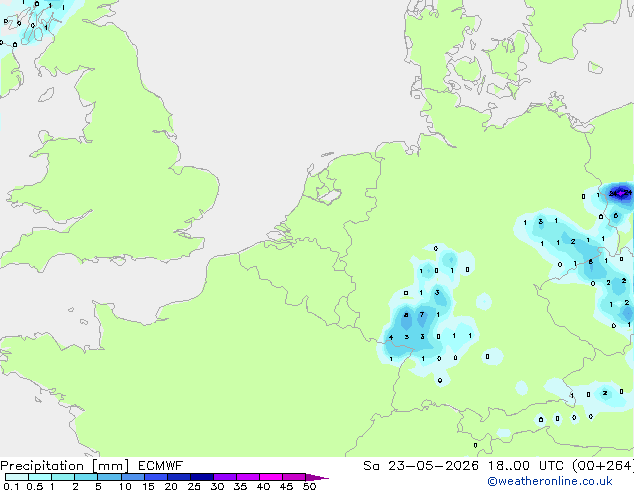Open the weatheronline.co.uk copyright link
Screen dimensions: 634x490
[550, 481]
